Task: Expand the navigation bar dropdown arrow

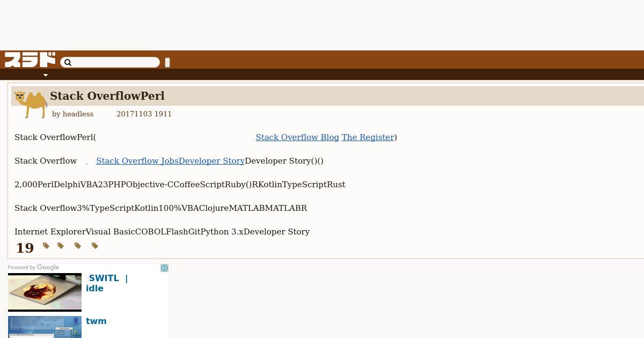Action: click(x=46, y=75)
